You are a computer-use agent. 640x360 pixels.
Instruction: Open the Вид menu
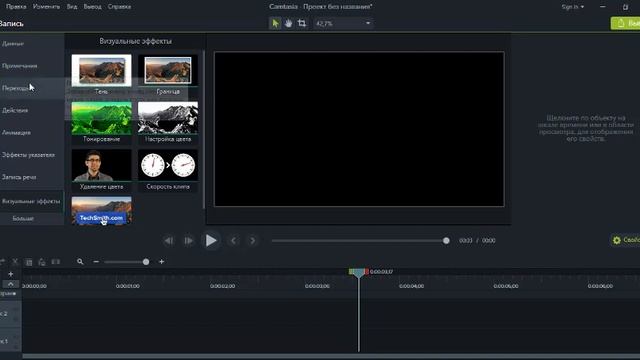(72, 7)
